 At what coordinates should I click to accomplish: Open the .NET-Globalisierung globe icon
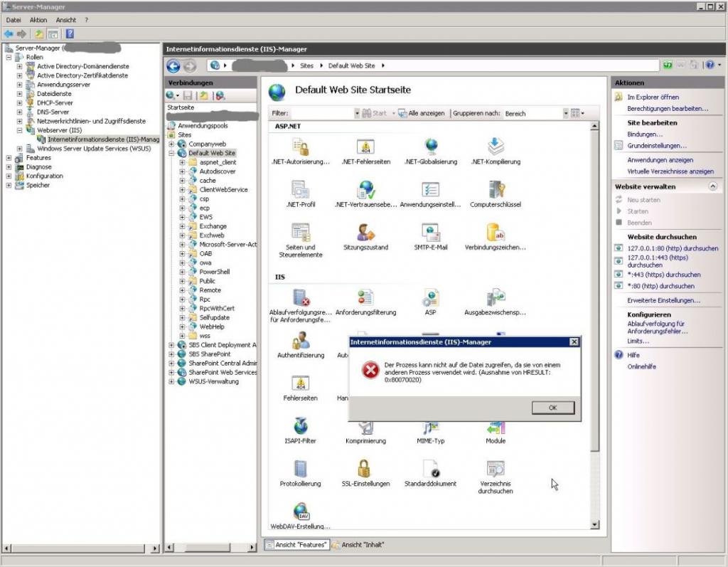[x=431, y=147]
